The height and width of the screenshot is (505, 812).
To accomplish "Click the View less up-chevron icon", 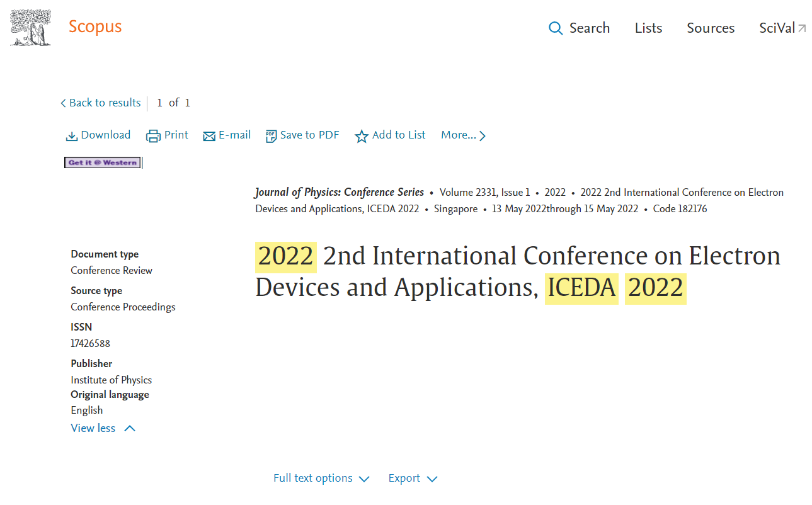I will [x=130, y=428].
